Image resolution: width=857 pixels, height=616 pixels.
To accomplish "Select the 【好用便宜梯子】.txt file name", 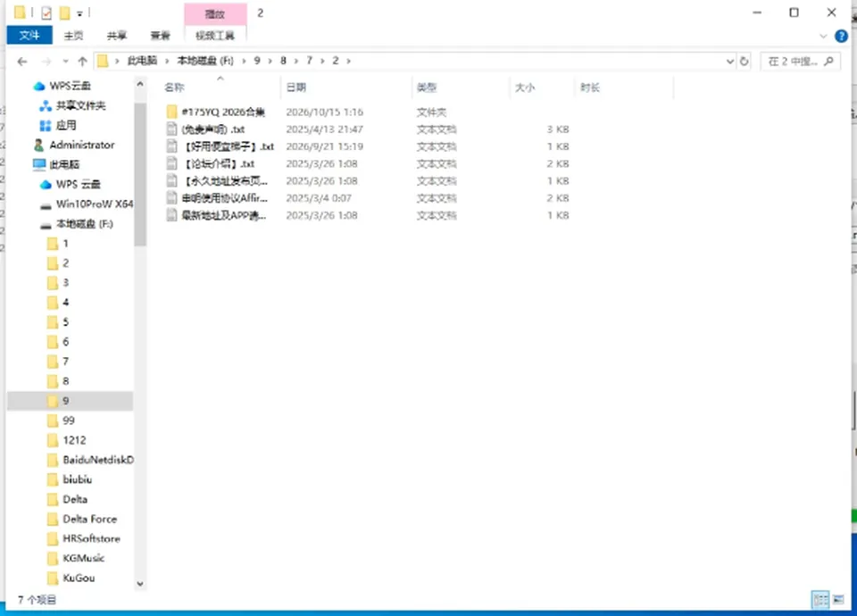I will 228,146.
